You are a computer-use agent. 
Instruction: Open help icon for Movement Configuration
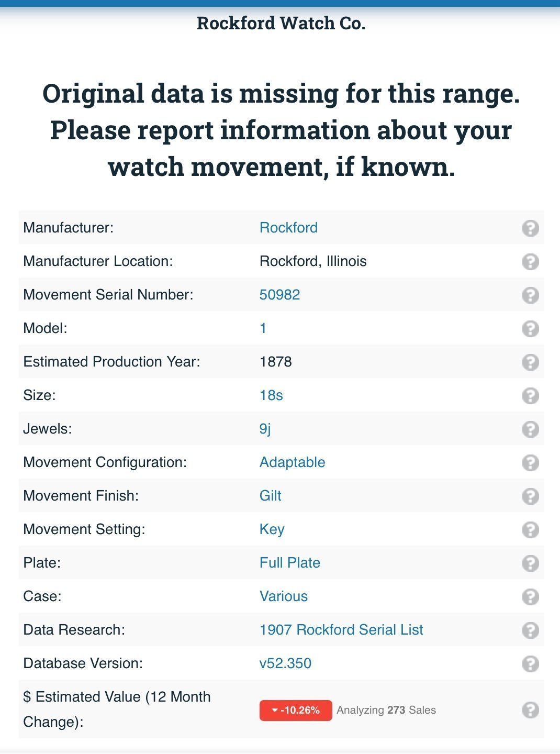(x=530, y=463)
